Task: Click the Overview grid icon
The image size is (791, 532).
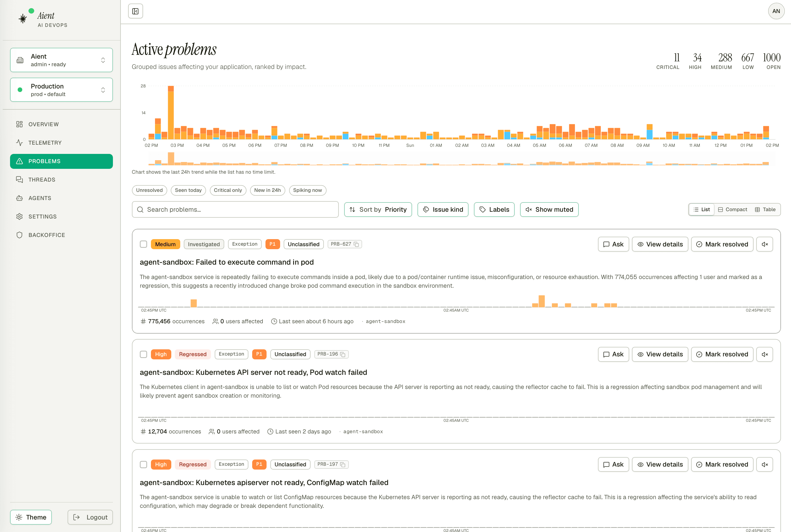Action: click(19, 124)
